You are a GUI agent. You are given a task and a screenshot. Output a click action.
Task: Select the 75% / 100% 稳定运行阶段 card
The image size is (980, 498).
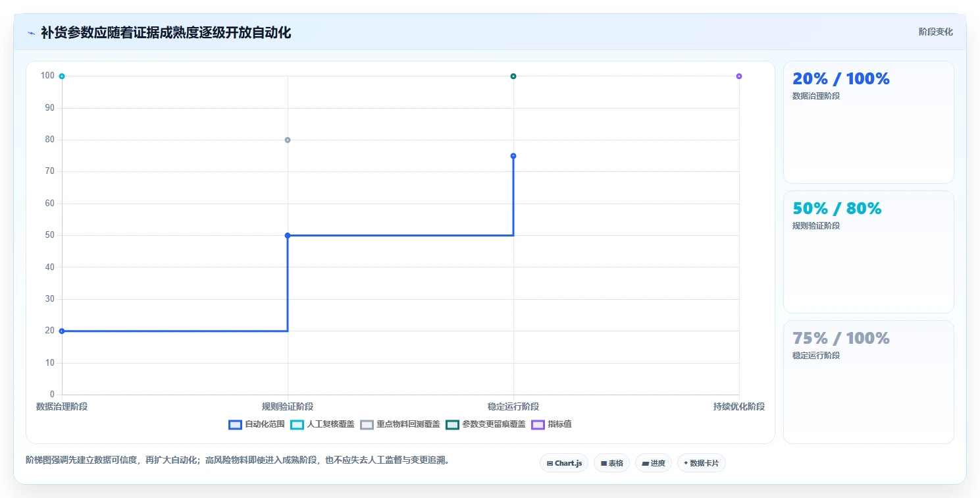tap(868, 381)
